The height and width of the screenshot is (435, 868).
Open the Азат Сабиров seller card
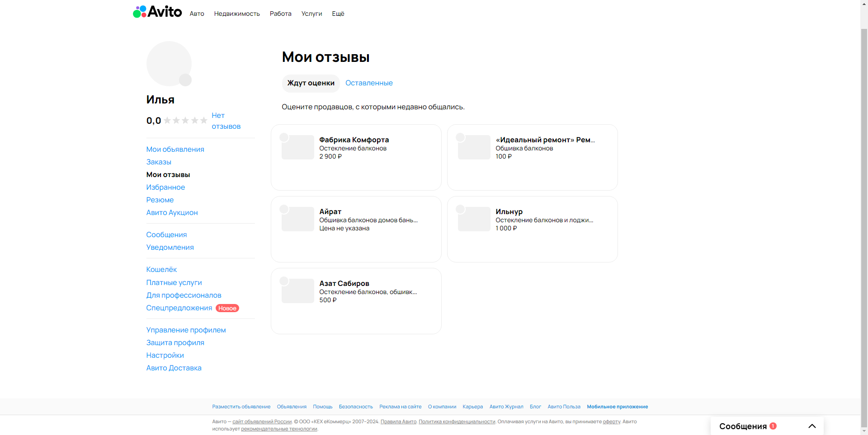(356, 301)
